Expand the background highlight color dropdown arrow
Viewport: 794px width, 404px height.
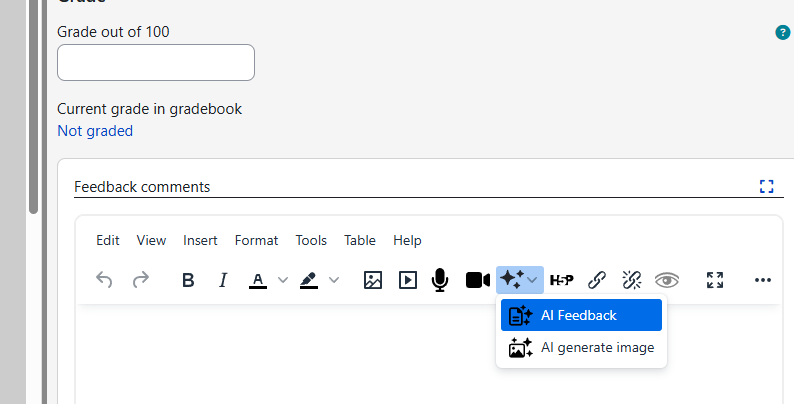tap(334, 280)
